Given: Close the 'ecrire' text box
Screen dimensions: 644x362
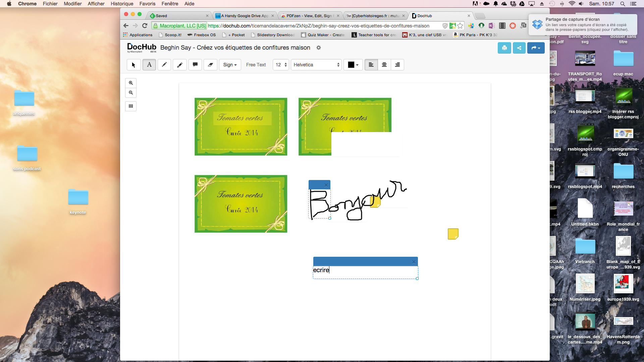Looking at the screenshot, I should tap(414, 262).
